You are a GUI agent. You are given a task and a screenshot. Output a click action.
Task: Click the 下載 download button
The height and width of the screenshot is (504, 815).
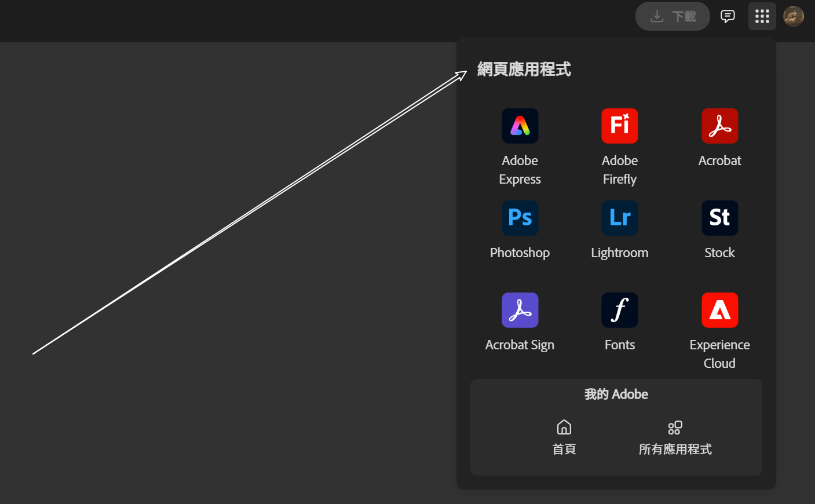pyautogui.click(x=673, y=16)
